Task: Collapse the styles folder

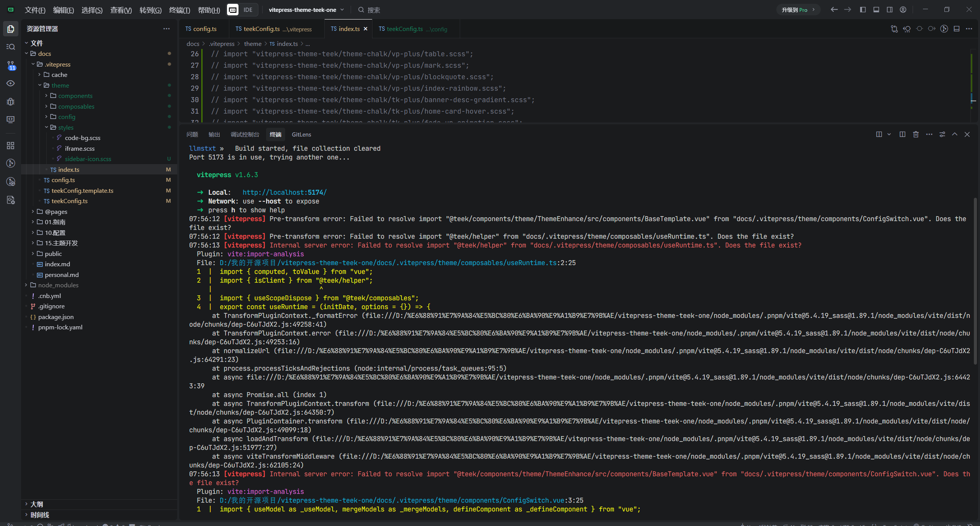Action: click(x=65, y=127)
